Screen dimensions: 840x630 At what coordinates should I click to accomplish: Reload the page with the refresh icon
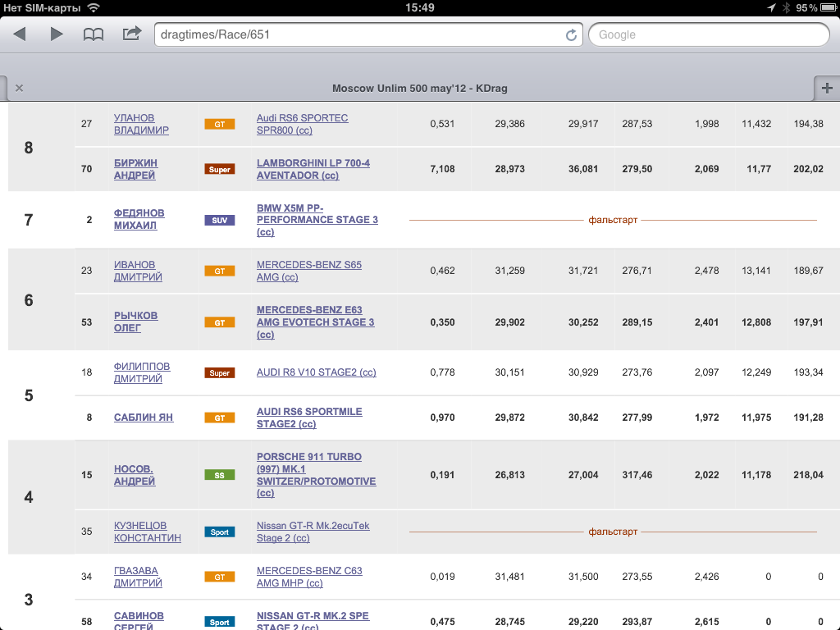(x=571, y=34)
